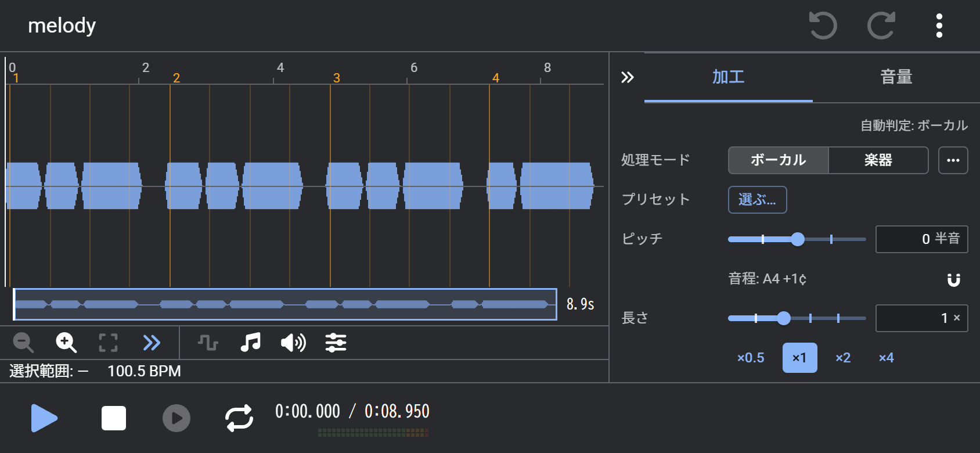Select ボーカル processing mode
This screenshot has height=453, width=980.
pyautogui.click(x=778, y=160)
